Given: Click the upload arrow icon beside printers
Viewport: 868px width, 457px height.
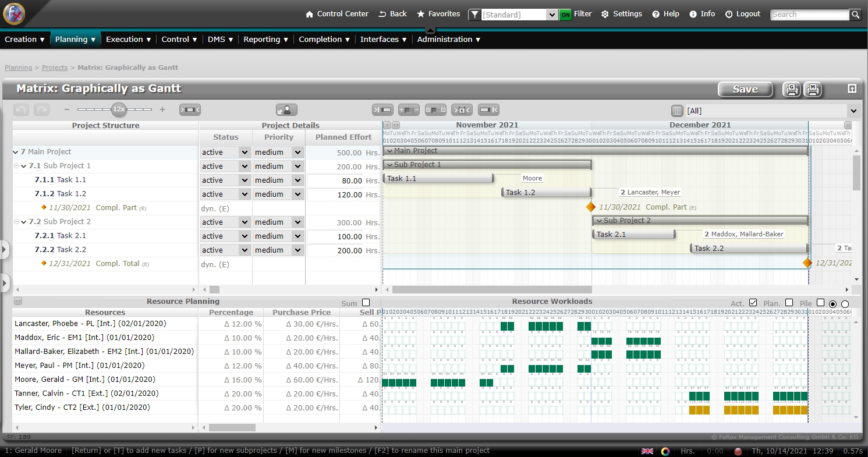Looking at the screenshot, I should point(852,88).
